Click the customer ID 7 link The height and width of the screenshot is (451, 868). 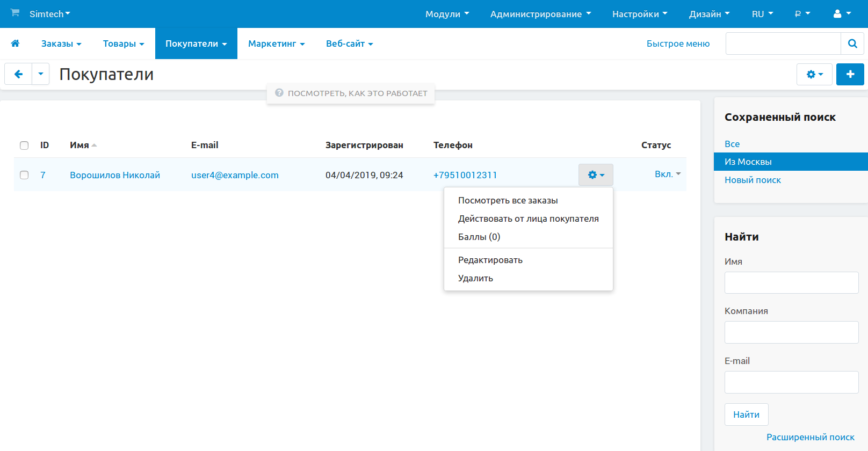coord(43,175)
